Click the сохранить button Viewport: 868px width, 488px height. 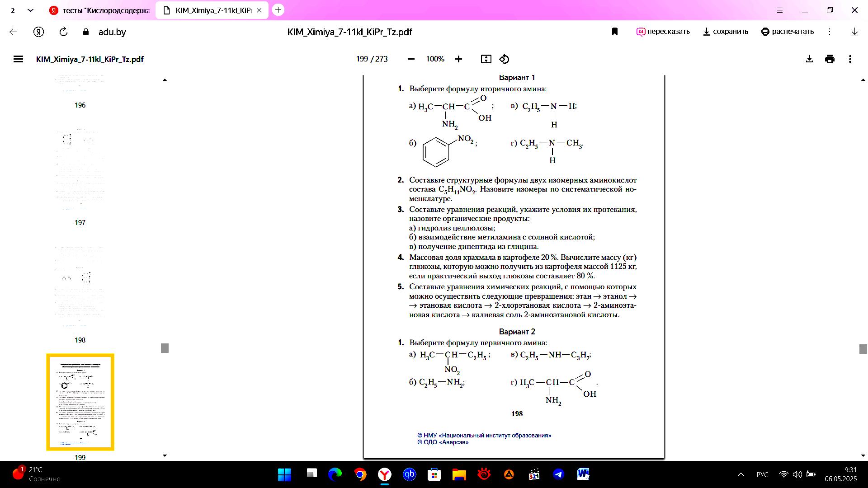726,32
